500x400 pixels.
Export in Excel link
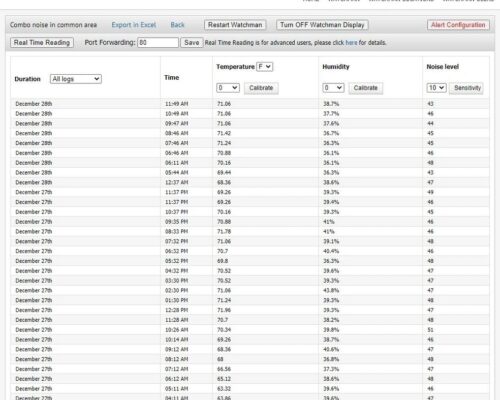point(134,25)
